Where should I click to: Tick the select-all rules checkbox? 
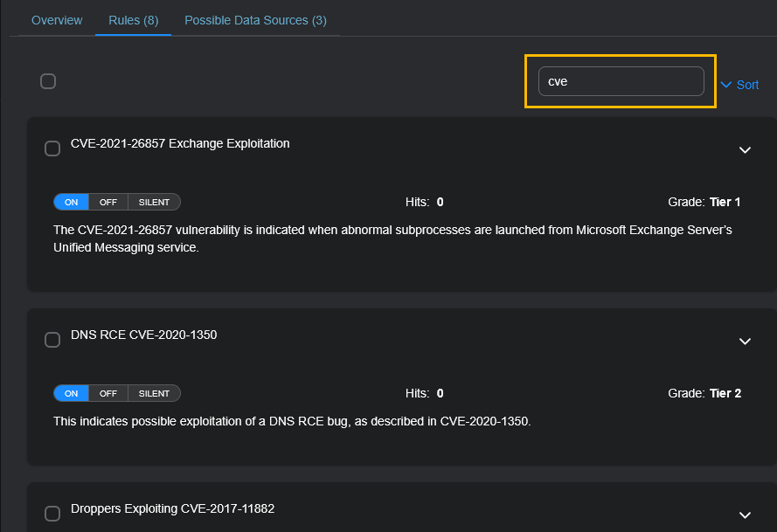click(48, 81)
